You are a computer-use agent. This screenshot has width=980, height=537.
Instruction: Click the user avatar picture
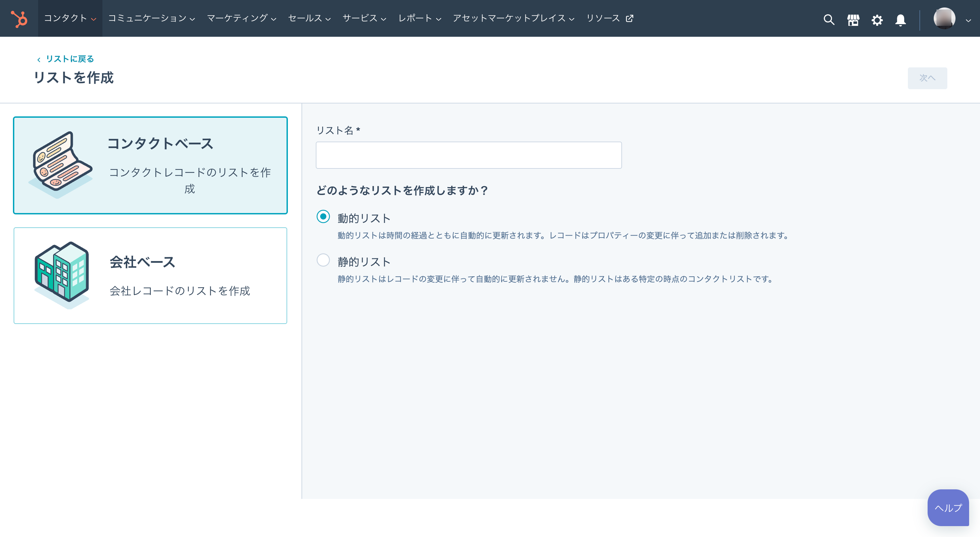click(x=944, y=18)
